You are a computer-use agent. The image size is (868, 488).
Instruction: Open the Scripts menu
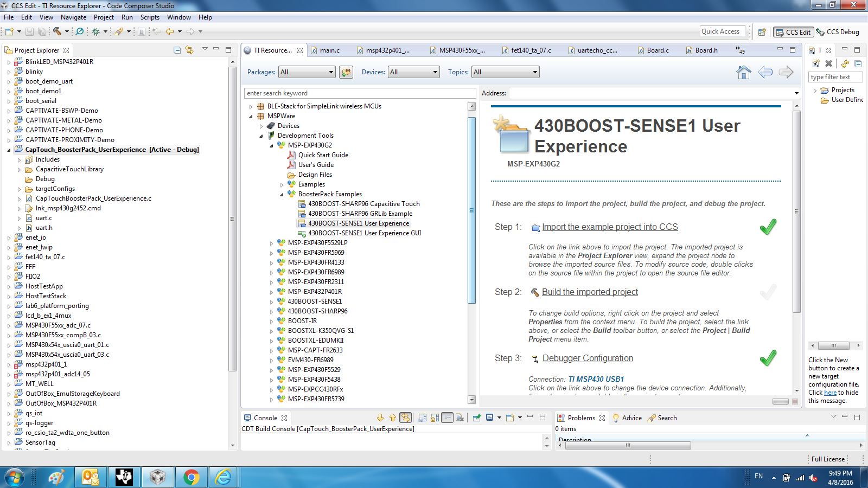tap(150, 17)
